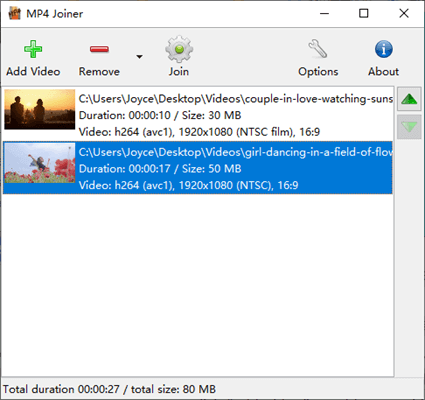
Task: Start joining with the gear Join icon
Action: coord(179,49)
